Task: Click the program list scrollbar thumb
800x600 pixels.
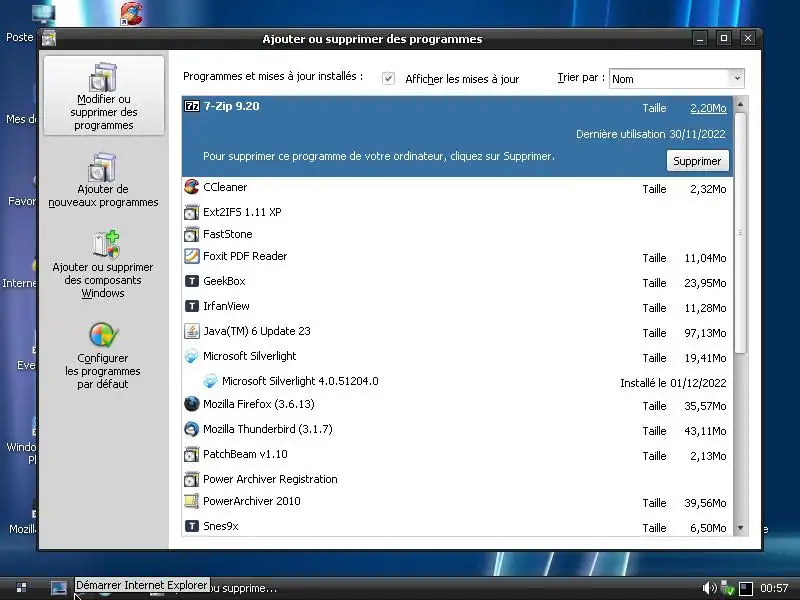Action: (740, 233)
